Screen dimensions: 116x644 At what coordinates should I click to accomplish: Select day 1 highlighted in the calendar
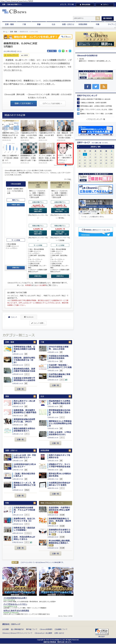pyautogui.click(x=85, y=154)
